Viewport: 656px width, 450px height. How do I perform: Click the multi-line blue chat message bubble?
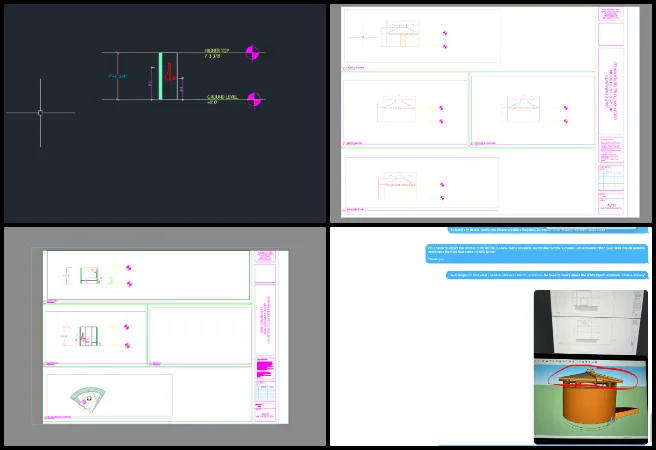(537, 252)
